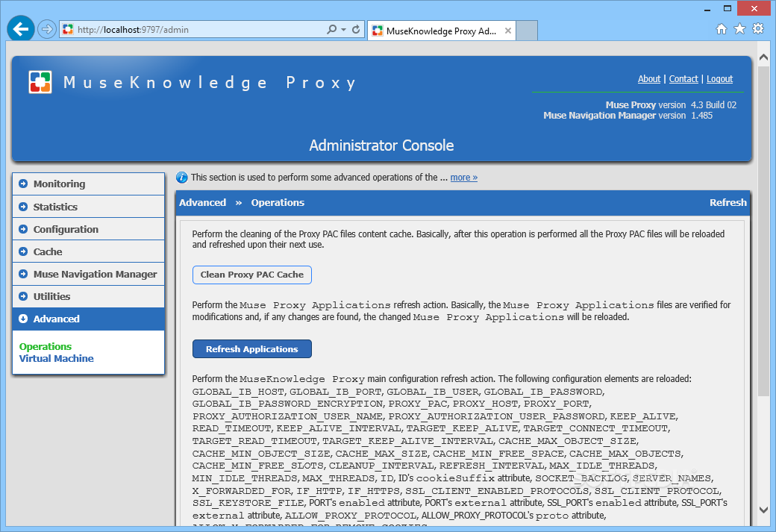Click the Navigation Manager version '1.485'

point(702,116)
